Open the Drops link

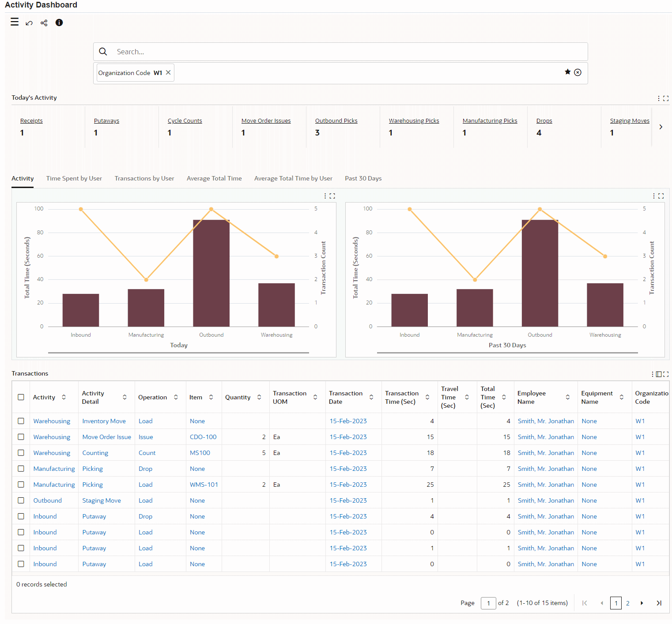pyautogui.click(x=544, y=121)
